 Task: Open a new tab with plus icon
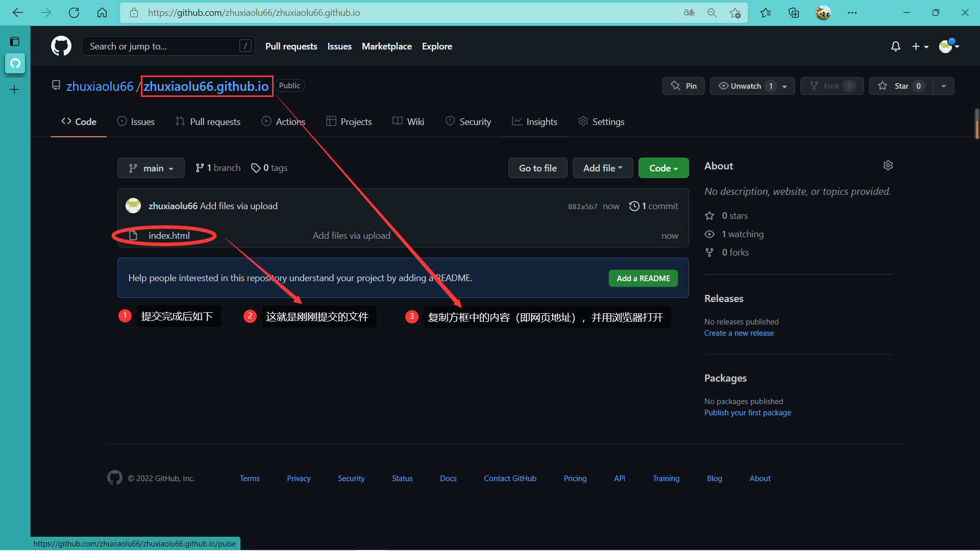point(15,90)
